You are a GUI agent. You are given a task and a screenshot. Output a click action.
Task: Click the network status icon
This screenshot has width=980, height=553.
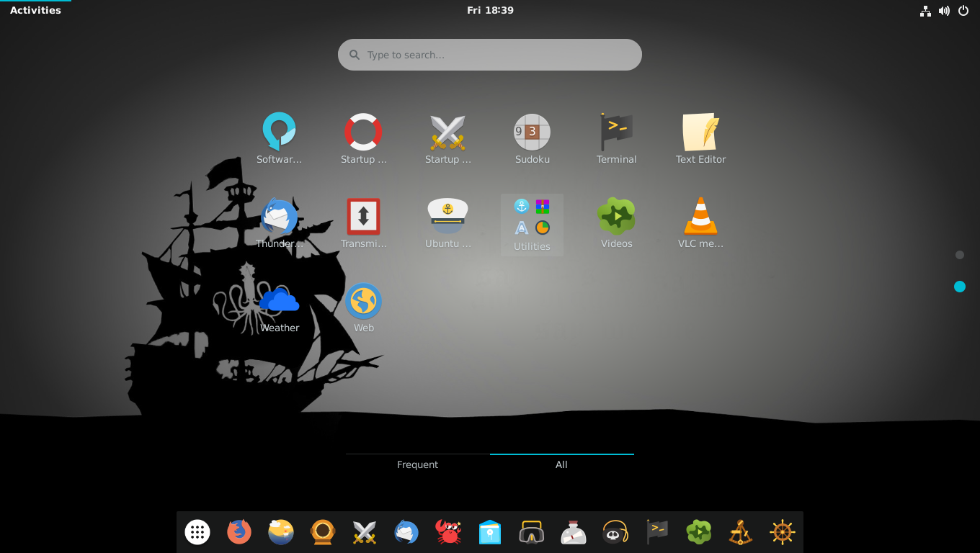point(925,11)
